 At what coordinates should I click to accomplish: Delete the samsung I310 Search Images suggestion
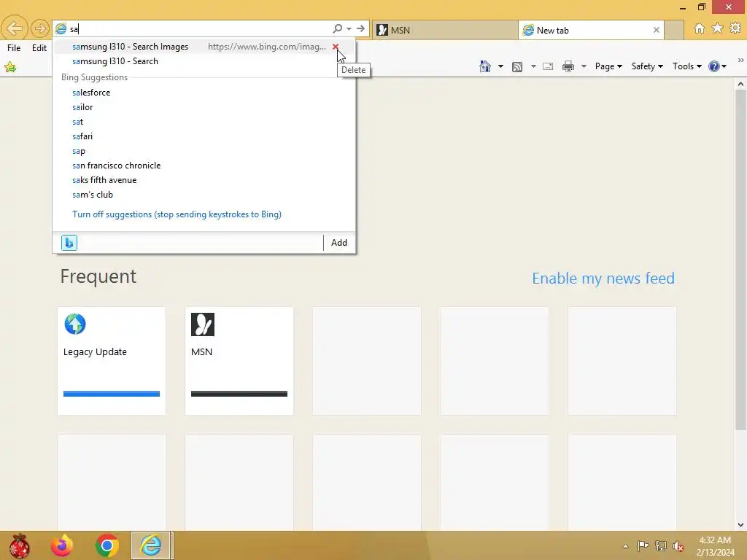click(336, 47)
